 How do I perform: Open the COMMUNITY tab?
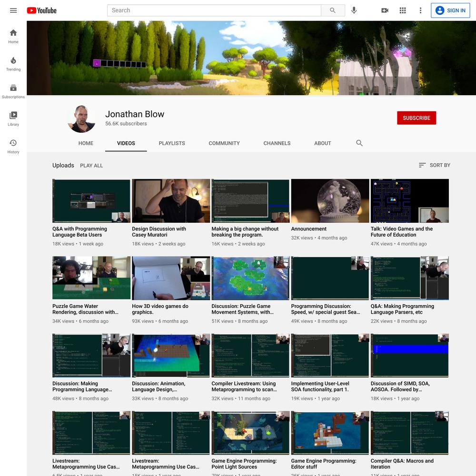pos(224,143)
